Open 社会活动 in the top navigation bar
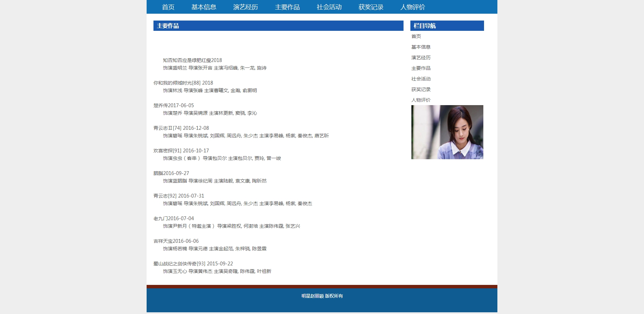The image size is (644, 314). click(x=329, y=7)
